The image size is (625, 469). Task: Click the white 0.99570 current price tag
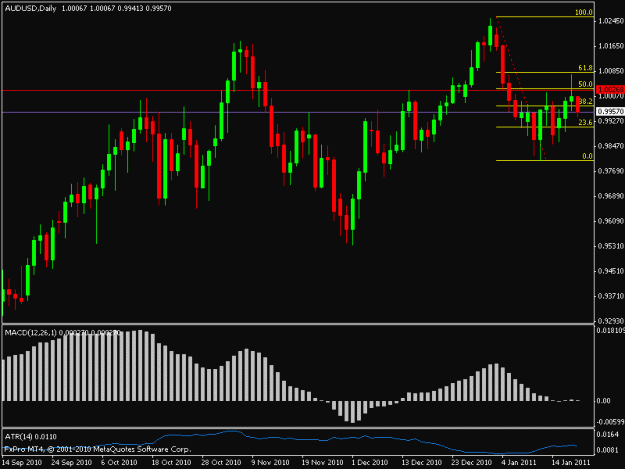(610, 112)
